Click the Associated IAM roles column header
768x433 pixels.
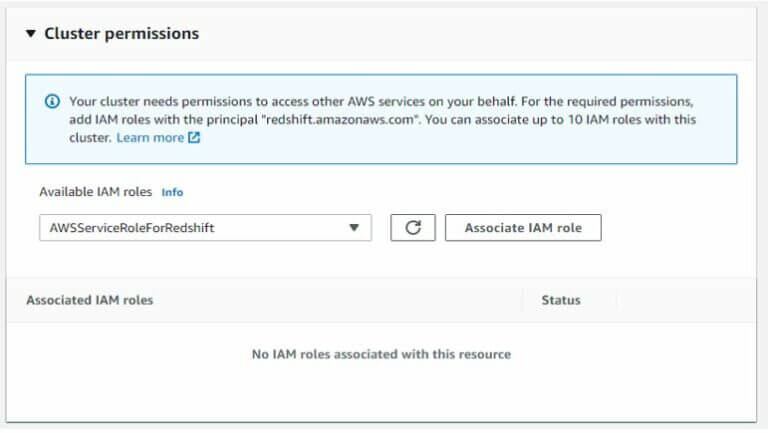(90, 300)
